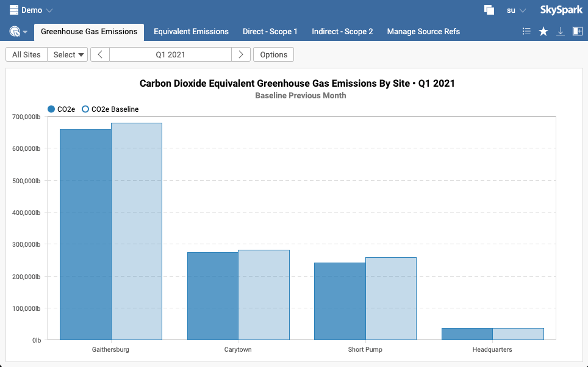The image size is (588, 367).
Task: Click the Headquarters CO2e Baseline bar
Action: (x=518, y=334)
